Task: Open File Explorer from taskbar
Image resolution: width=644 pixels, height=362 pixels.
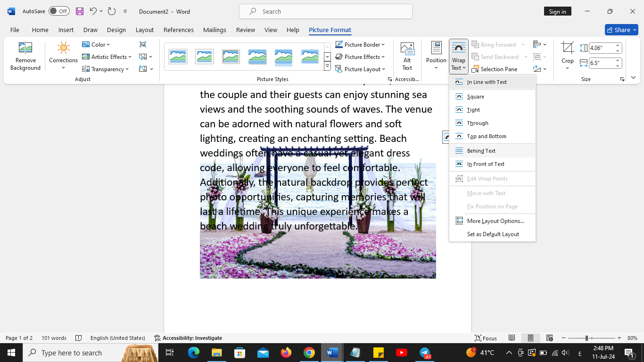Action: (216, 353)
